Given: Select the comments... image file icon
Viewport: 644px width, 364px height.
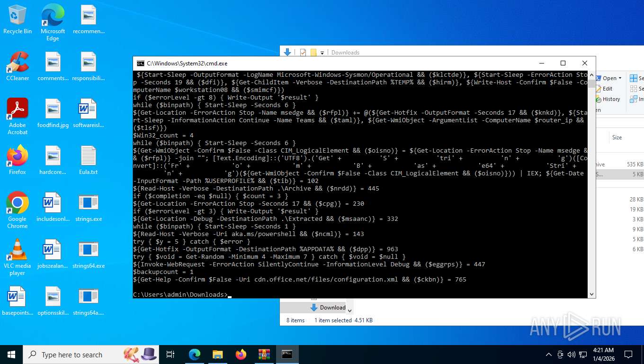Looking at the screenshot, I should [x=53, y=66].
